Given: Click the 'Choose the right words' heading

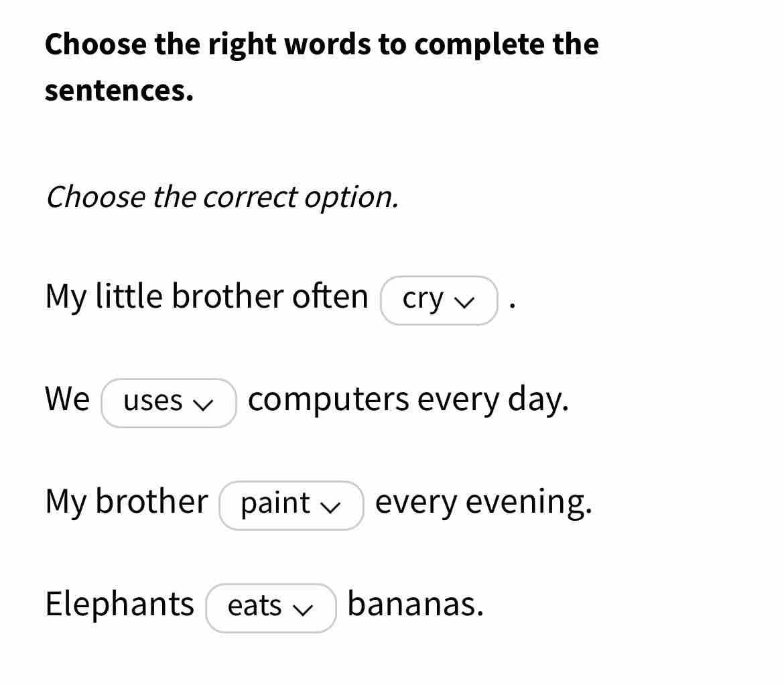Looking at the screenshot, I should (322, 67).
